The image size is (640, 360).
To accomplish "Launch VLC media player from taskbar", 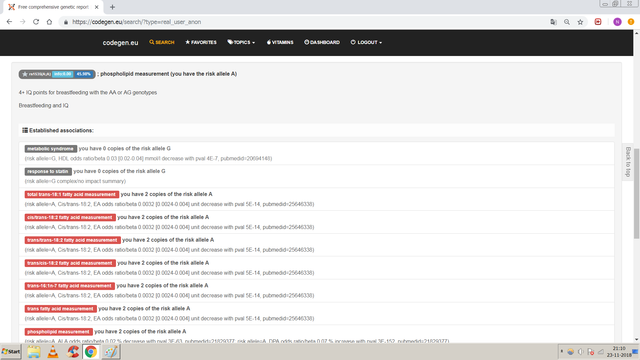I will (x=53, y=351).
